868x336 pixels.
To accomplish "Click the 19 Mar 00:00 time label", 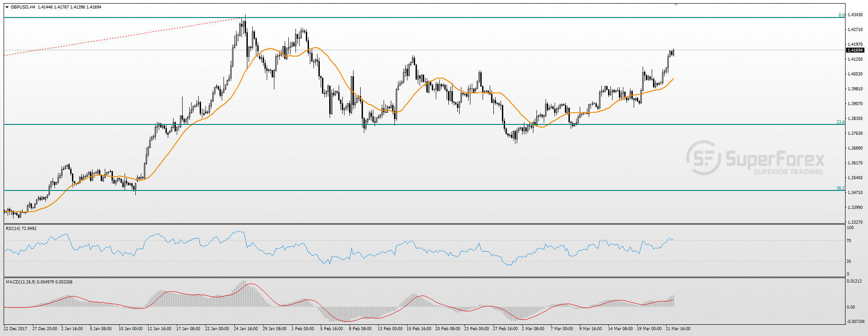I will pos(649,329).
